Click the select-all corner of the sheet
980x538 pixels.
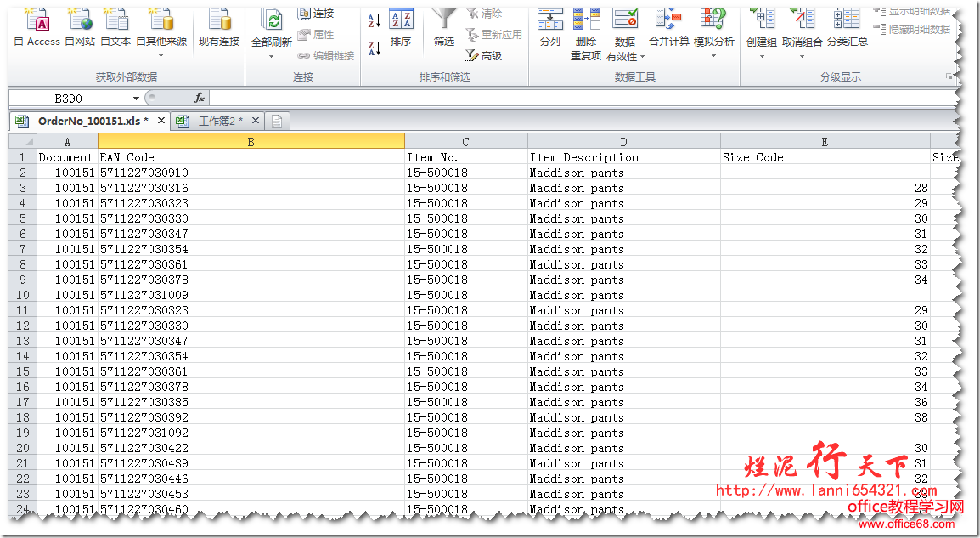23,141
